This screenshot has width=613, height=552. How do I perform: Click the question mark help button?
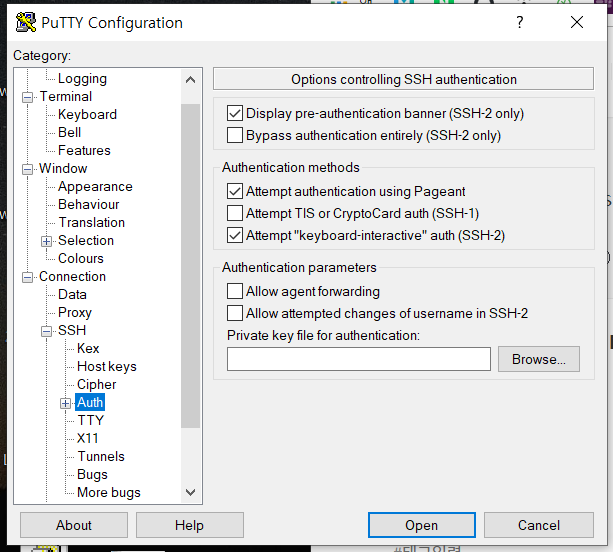point(519,22)
